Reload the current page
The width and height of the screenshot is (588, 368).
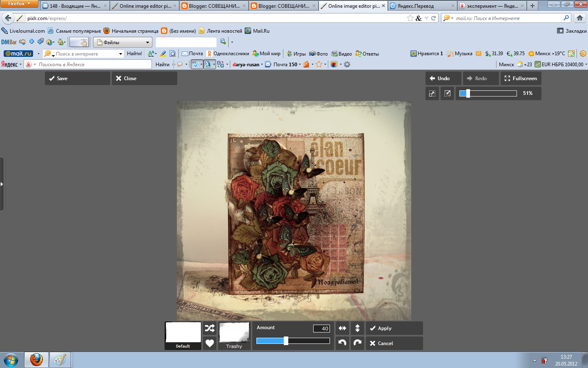434,18
